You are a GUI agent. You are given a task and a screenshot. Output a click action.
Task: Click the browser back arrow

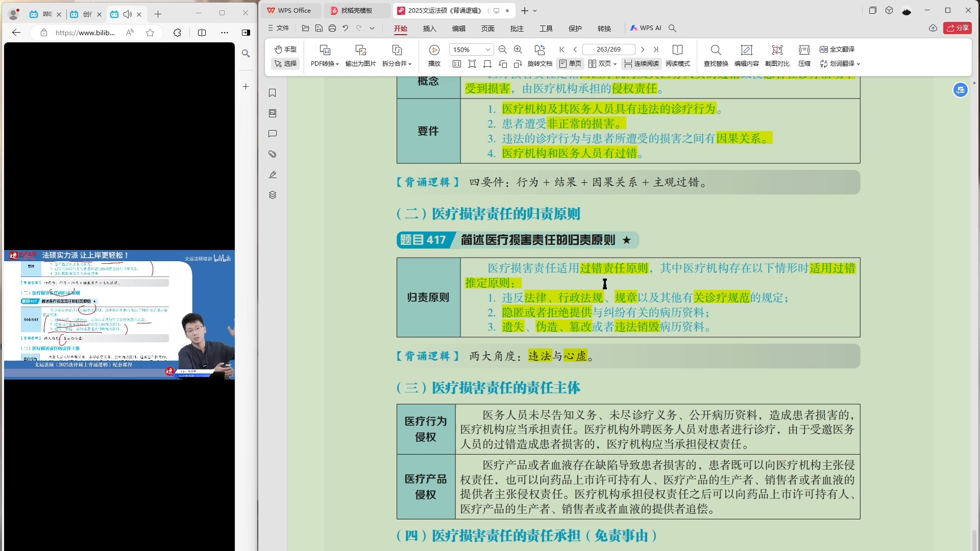pos(16,33)
